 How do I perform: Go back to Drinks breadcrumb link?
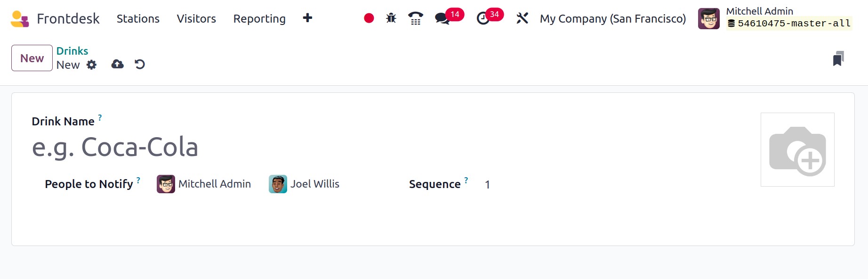coord(72,51)
